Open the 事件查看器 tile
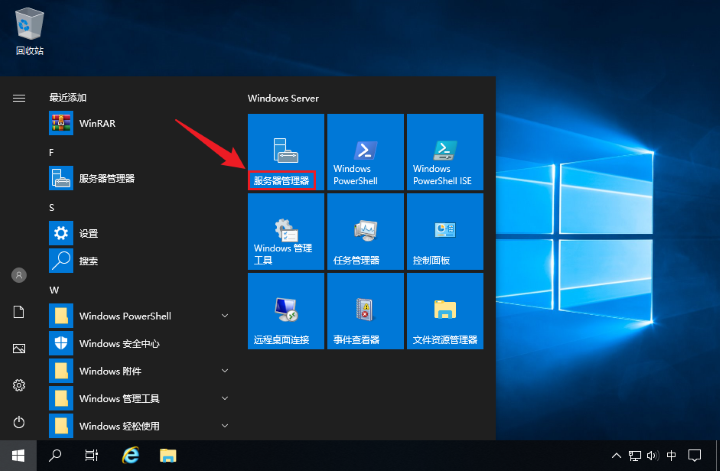 [x=366, y=311]
